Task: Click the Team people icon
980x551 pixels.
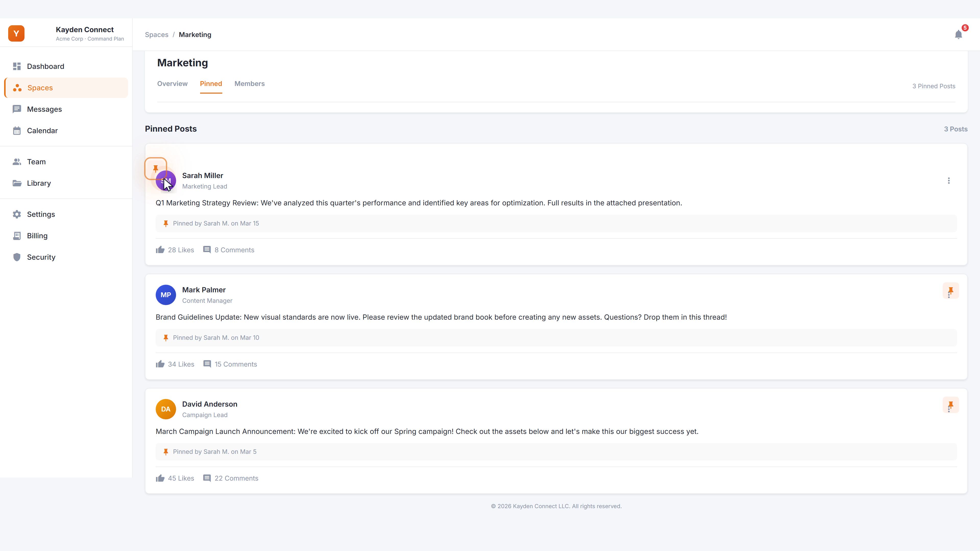Action: [17, 162]
